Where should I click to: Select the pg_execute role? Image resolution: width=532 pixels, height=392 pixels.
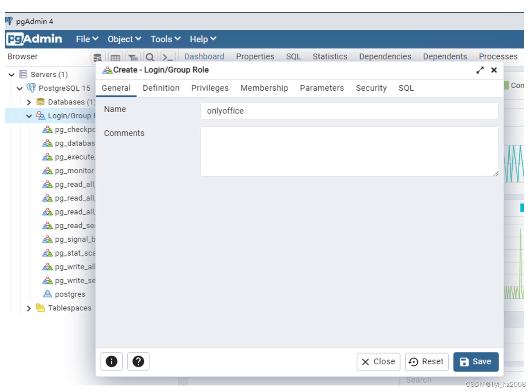click(x=75, y=157)
